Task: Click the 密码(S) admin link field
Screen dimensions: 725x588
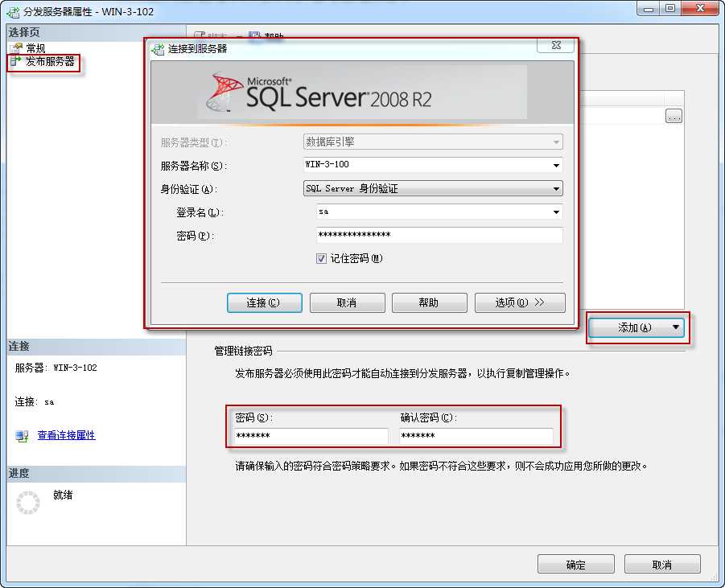Action: click(311, 436)
